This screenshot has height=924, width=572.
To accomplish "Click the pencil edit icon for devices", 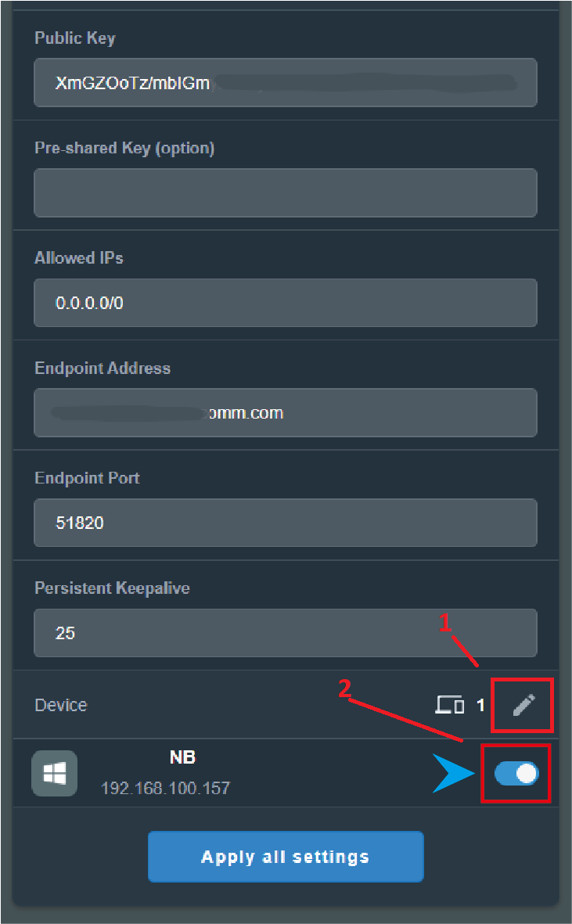I will tap(523, 705).
